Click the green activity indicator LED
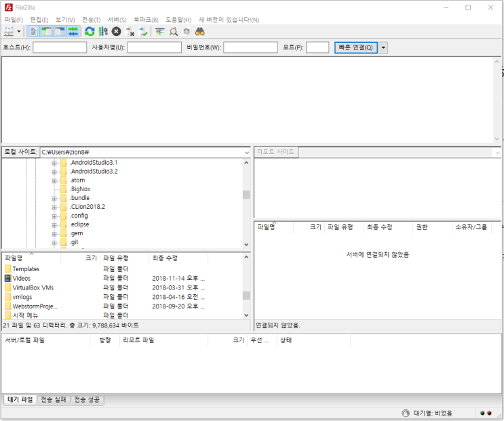This screenshot has height=421, width=504. [482, 414]
